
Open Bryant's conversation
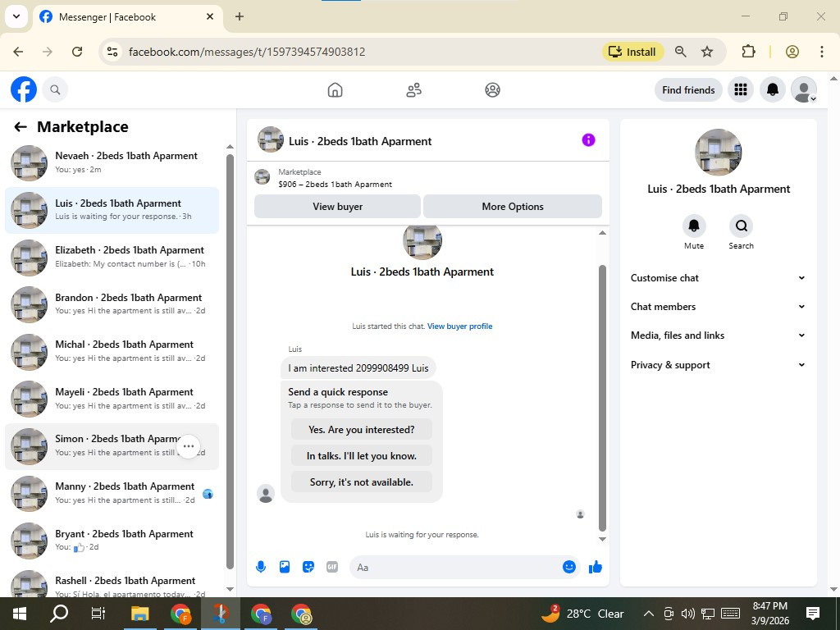[112, 541]
